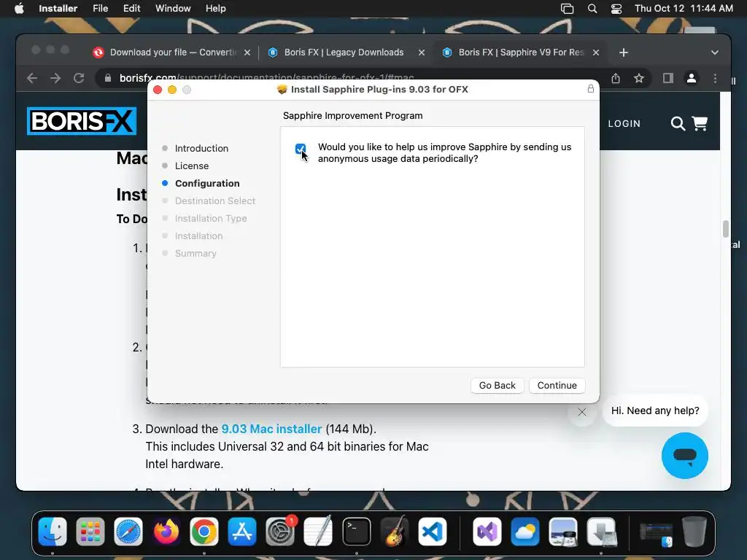This screenshot has width=747, height=560.
Task: Open Visual Studio from the Dock
Action: point(487,532)
